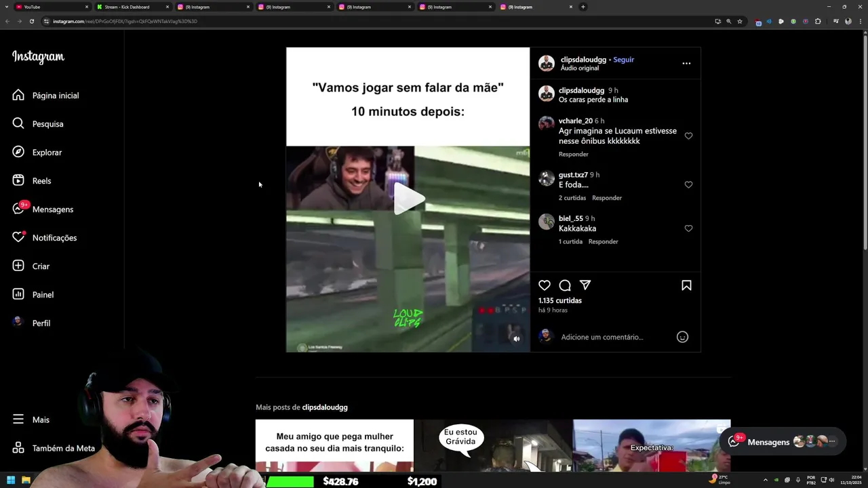The height and width of the screenshot is (488, 868).
Task: Open gust.txz7's profile link
Action: click(x=573, y=175)
